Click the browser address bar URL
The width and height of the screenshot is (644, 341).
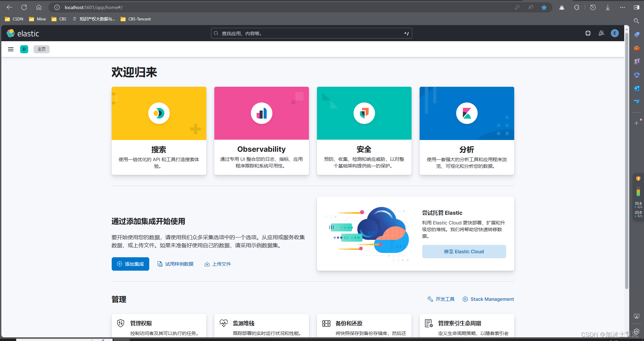click(x=94, y=7)
